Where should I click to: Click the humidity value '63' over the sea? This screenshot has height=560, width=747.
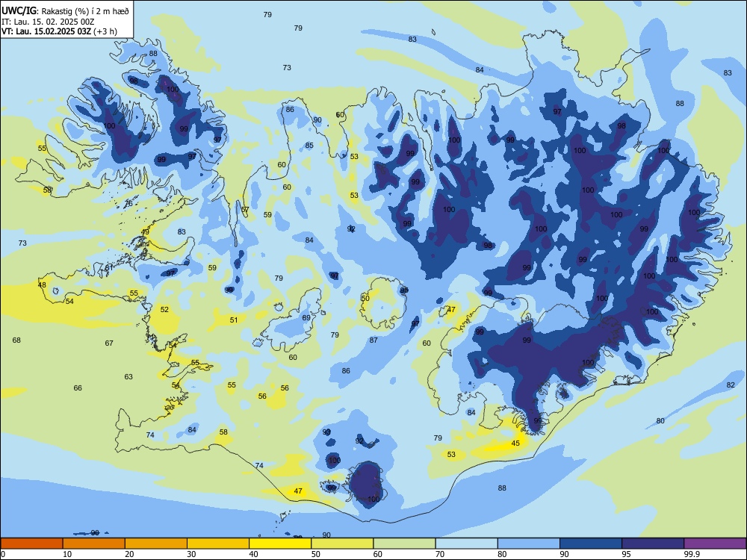coord(128,376)
